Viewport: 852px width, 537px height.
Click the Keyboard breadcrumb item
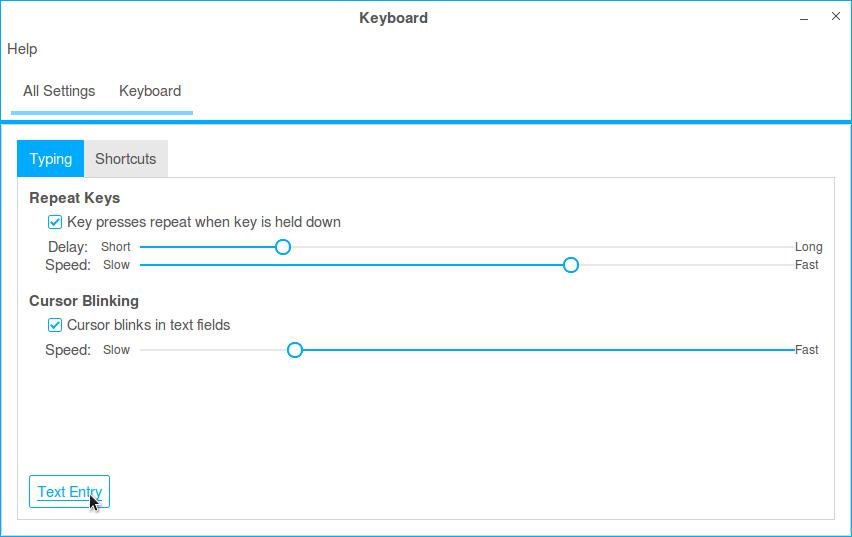pos(150,91)
